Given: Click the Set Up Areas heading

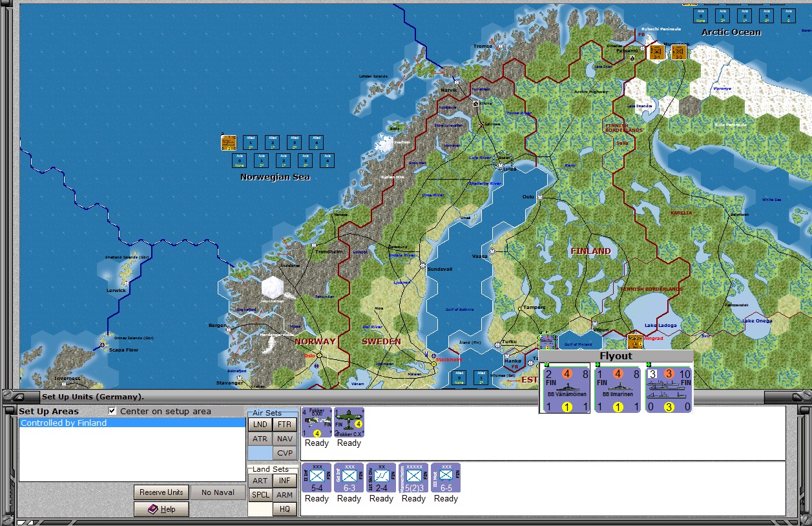Looking at the screenshot, I should (48, 412).
